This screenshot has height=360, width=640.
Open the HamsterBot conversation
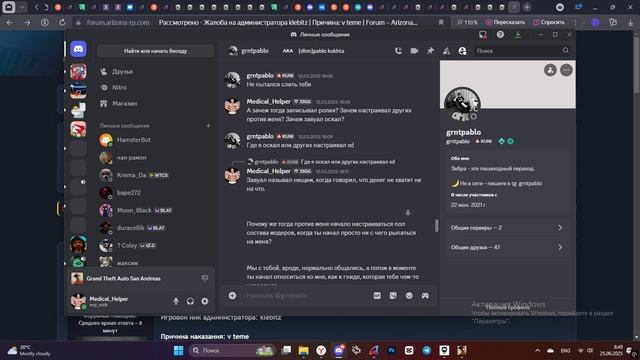pyautogui.click(x=155, y=140)
